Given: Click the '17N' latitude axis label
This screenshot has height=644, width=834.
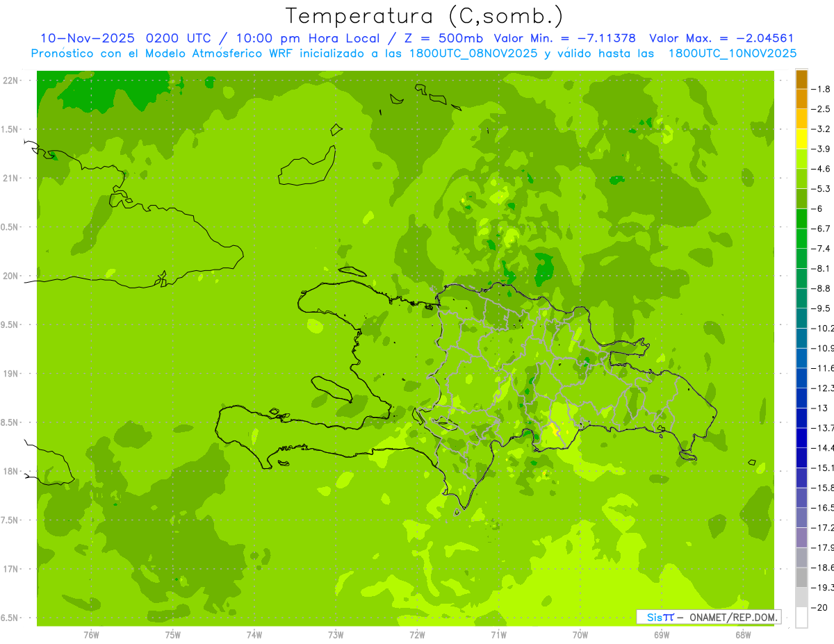Looking at the screenshot, I should 11,569.
